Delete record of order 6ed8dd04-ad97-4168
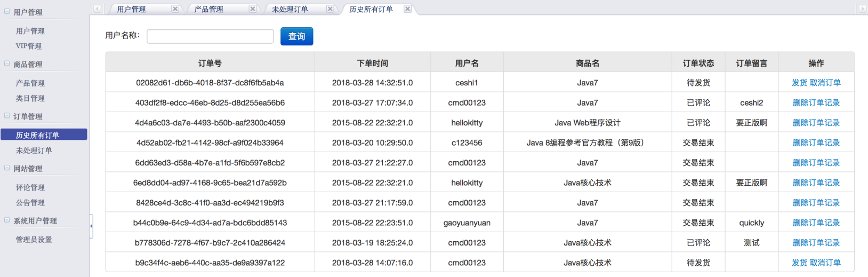Screen dimensions: 868x277 816,183
